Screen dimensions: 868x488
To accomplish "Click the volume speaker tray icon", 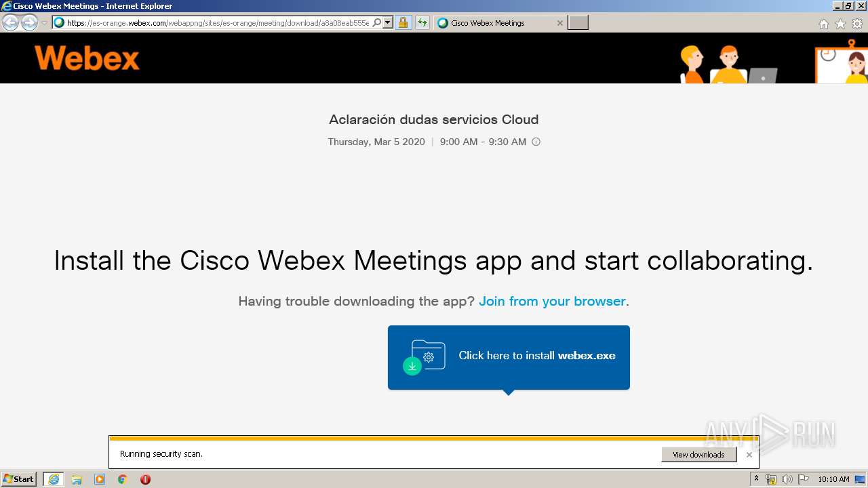I will pos(787,479).
